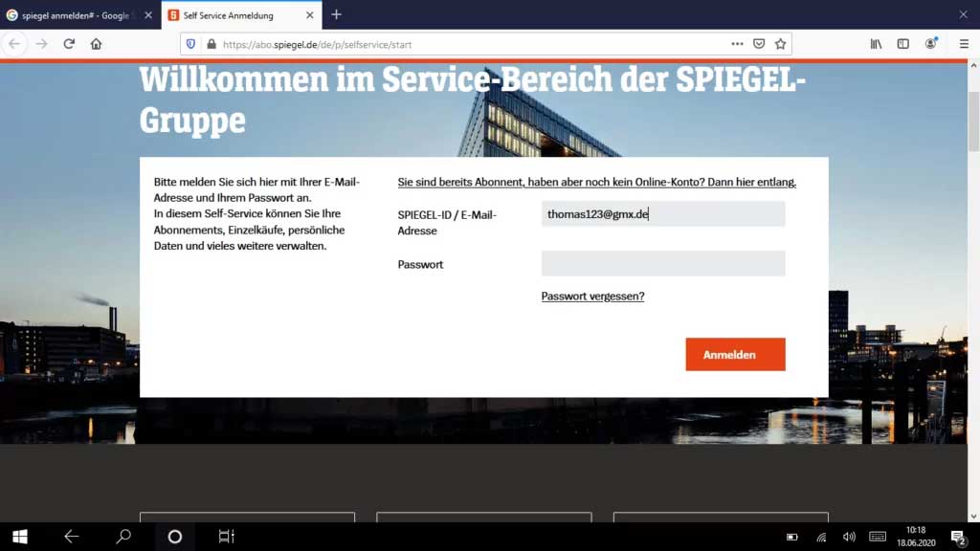Bookmark this page with the star icon
This screenshot has height=551, width=980.
coord(780,44)
